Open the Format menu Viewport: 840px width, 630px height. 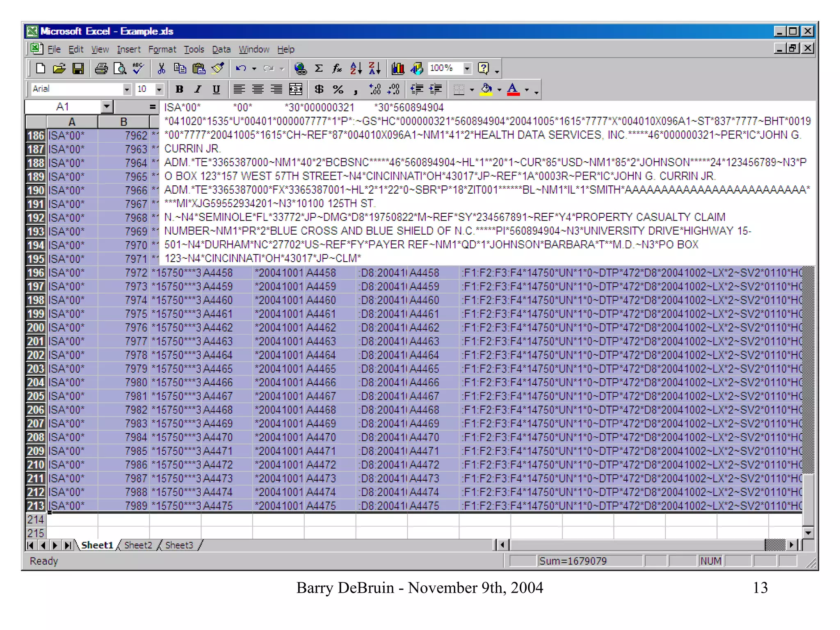tap(162, 50)
